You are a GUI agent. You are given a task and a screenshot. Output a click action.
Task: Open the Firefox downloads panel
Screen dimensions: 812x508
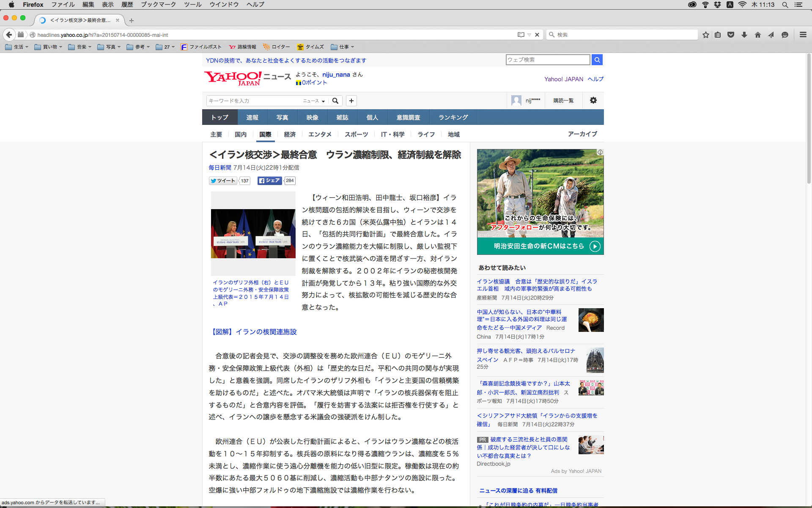pyautogui.click(x=744, y=35)
